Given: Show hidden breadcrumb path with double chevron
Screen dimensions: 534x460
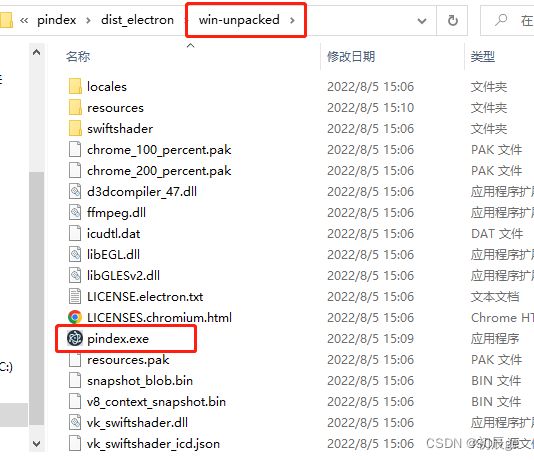Looking at the screenshot, I should (x=24, y=20).
